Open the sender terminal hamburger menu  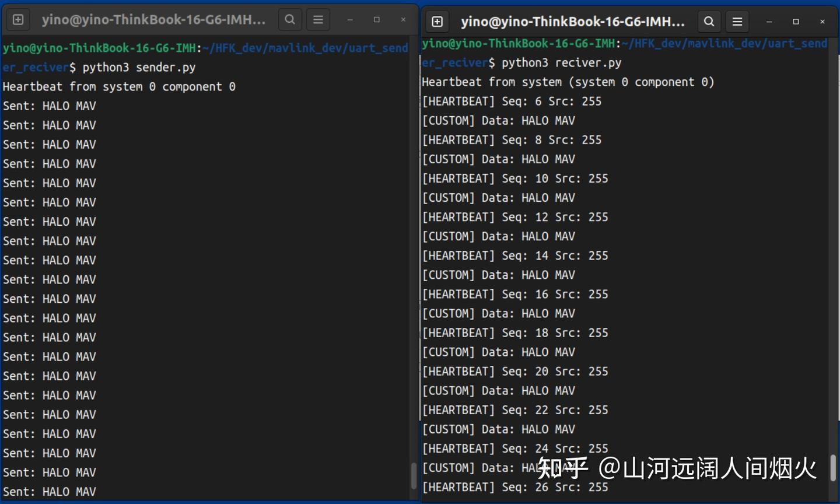[318, 19]
